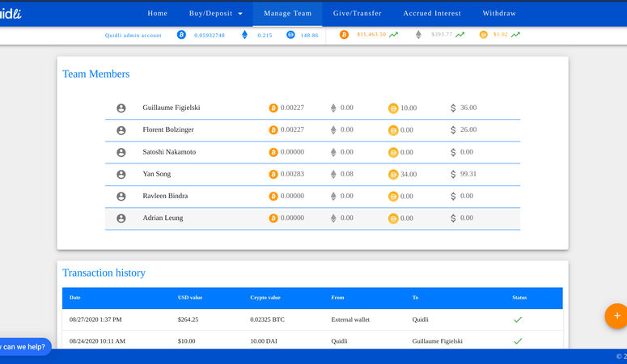Click the Crypto value column header

(265, 298)
